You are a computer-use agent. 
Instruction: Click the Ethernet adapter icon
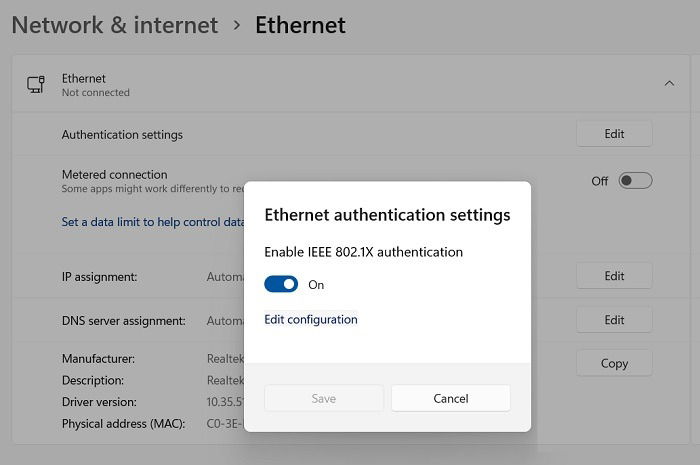(36, 84)
